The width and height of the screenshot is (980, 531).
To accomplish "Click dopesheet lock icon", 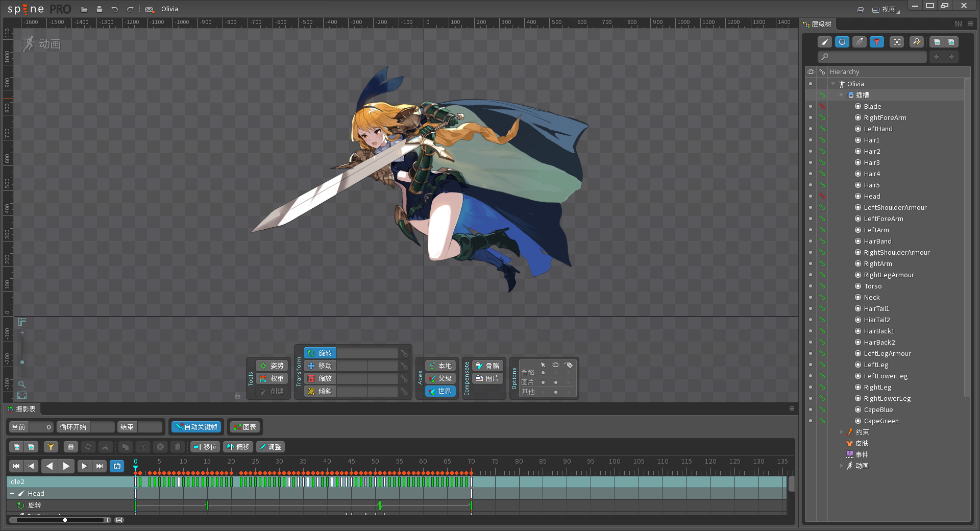I will [x=71, y=447].
